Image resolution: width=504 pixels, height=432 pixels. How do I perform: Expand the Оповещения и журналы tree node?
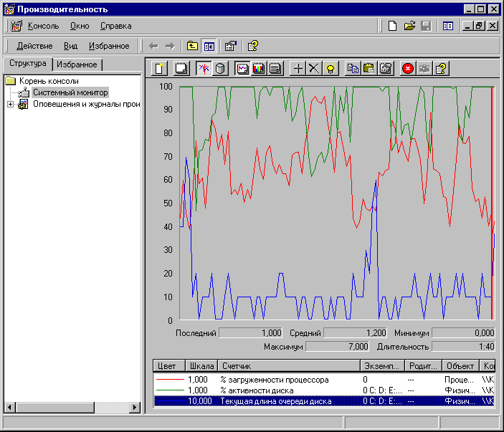(10, 104)
